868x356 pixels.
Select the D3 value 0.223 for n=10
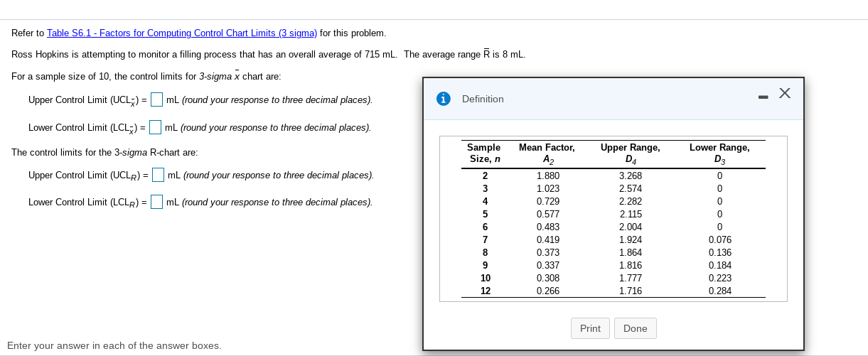(720, 278)
